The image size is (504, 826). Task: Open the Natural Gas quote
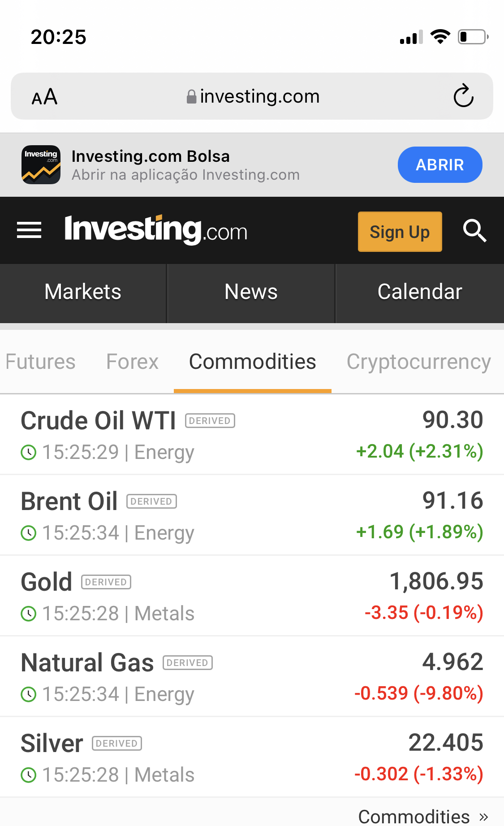pos(87,662)
